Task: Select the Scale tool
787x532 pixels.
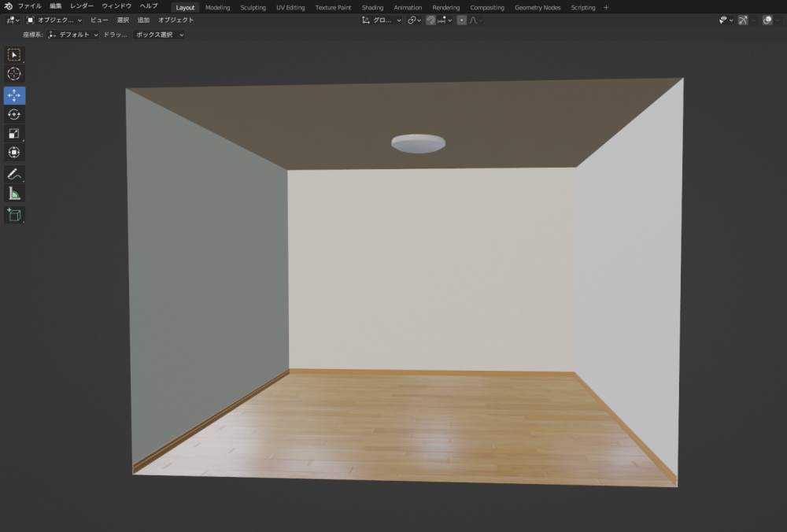Action: point(14,133)
